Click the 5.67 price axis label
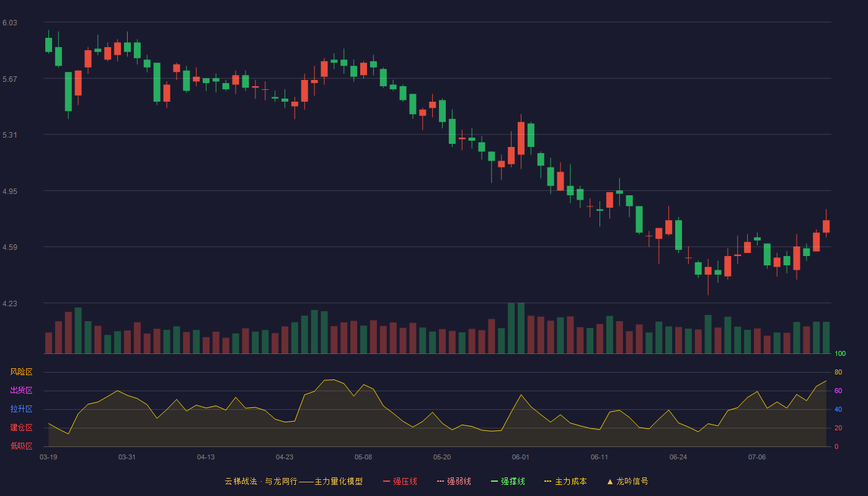868x496 pixels. [x=10, y=79]
